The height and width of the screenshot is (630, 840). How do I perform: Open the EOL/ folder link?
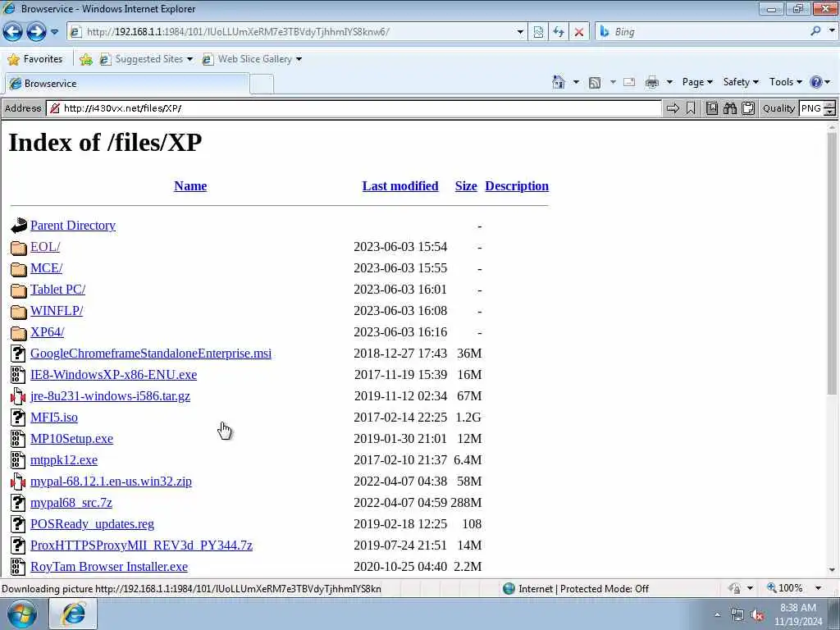click(45, 247)
